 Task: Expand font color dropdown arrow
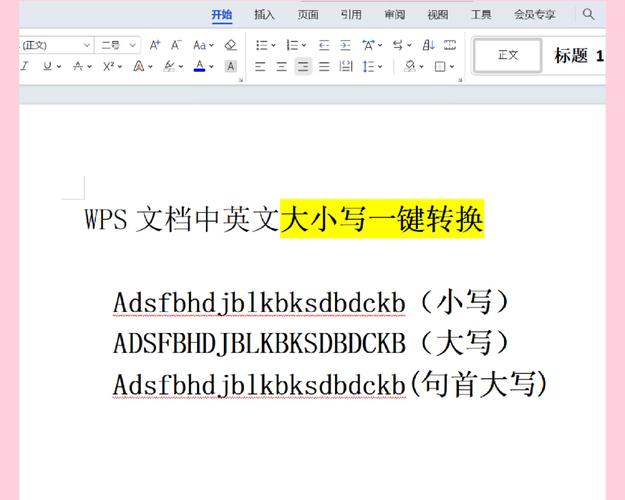[x=211, y=67]
